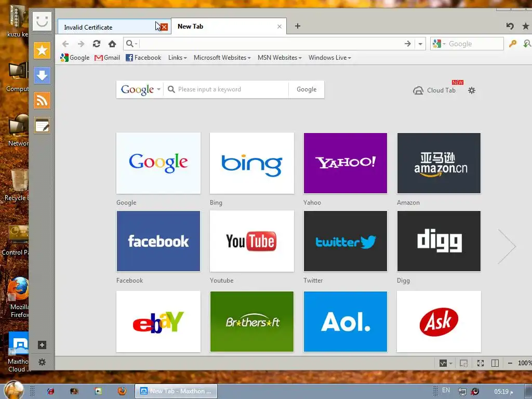
Task: Open sidebar settings gear at bottom
Action: click(x=42, y=362)
